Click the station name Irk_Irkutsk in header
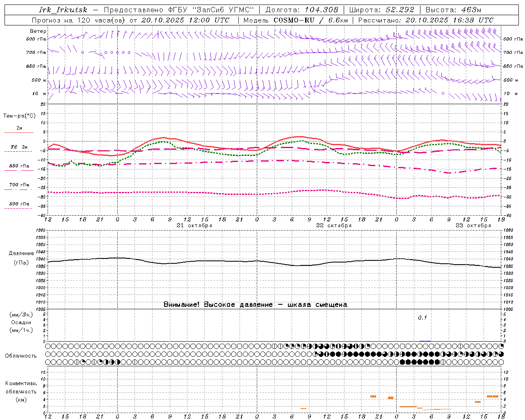 tap(63, 10)
